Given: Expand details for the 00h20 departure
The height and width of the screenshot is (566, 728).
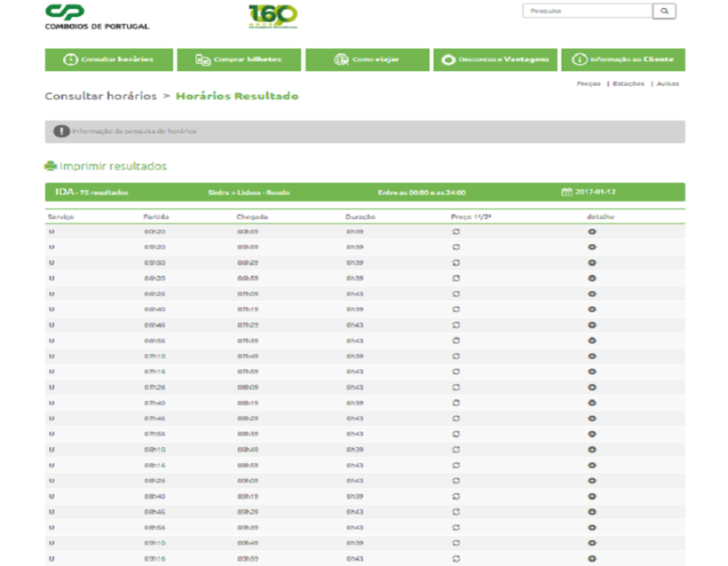Looking at the screenshot, I should click(x=592, y=232).
